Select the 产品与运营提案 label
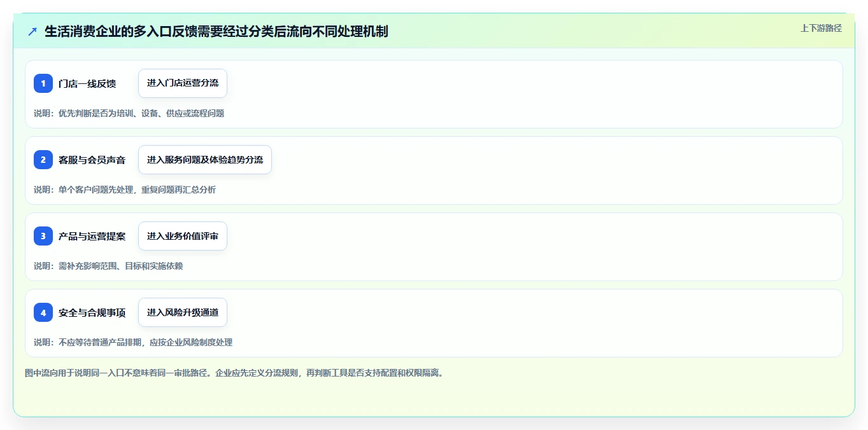The height and width of the screenshot is (430, 868). [x=92, y=236]
